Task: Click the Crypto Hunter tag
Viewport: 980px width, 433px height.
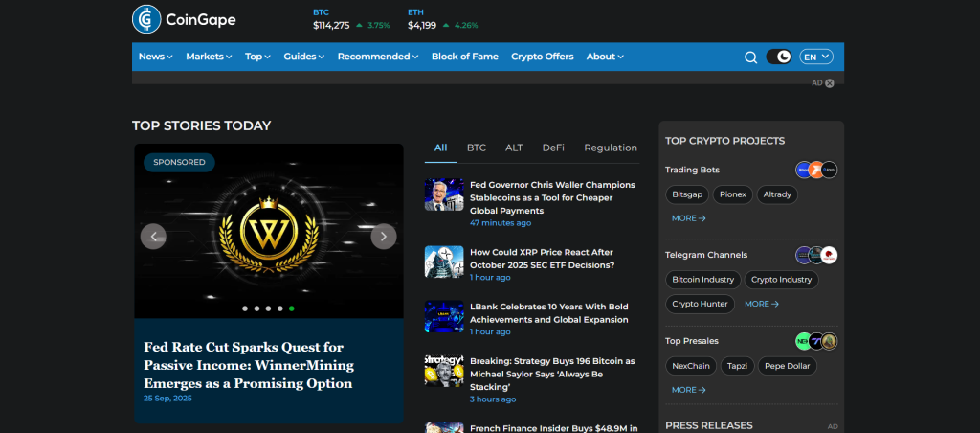Action: pyautogui.click(x=700, y=304)
